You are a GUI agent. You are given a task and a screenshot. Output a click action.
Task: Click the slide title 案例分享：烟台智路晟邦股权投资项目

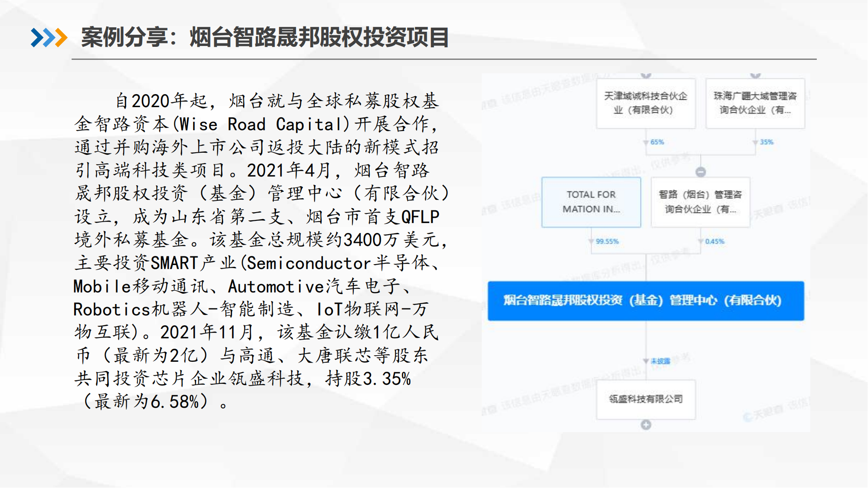point(265,37)
